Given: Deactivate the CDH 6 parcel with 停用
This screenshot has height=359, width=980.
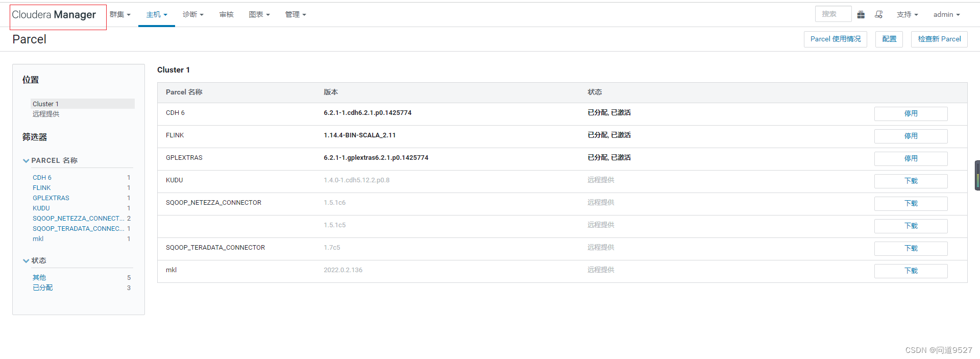Looking at the screenshot, I should pyautogui.click(x=911, y=113).
